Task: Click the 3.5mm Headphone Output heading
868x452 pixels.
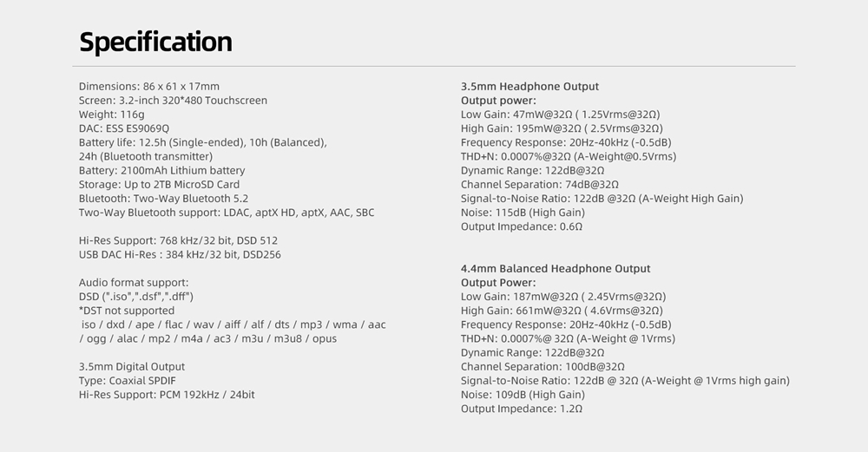Action: pyautogui.click(x=529, y=87)
